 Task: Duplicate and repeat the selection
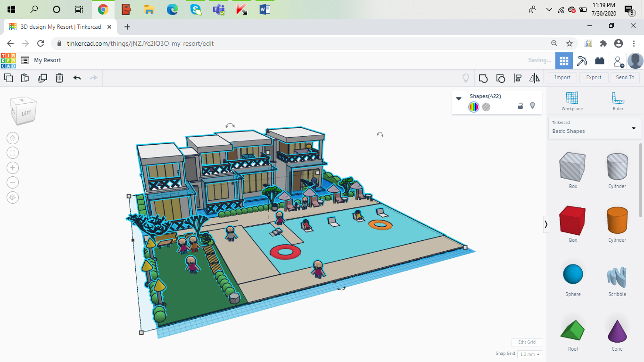(x=42, y=78)
